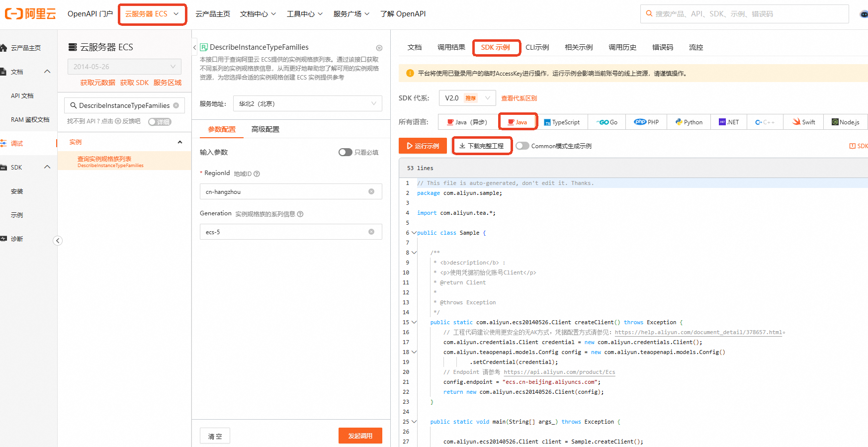Select the Go language option
868x447 pixels.
coord(608,122)
